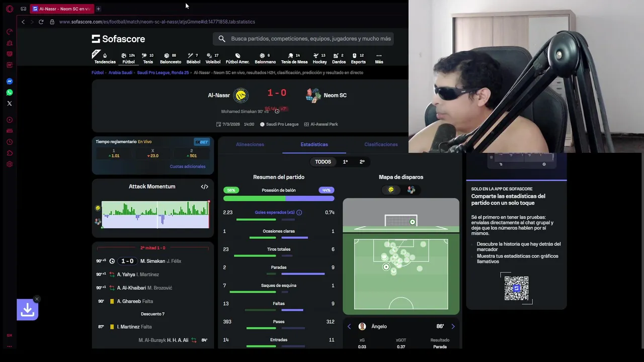Open a new browser tab
Image resolution: width=644 pixels, height=362 pixels.
98,9
